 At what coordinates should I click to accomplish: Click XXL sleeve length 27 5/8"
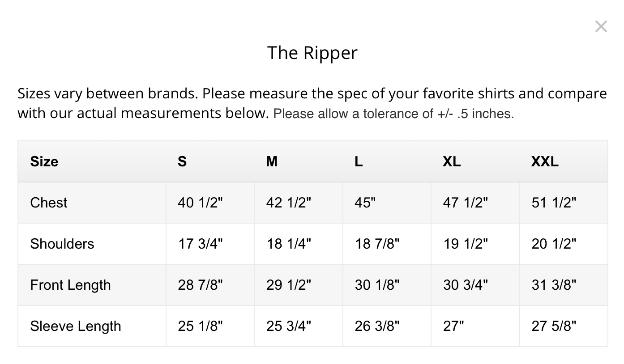(554, 326)
